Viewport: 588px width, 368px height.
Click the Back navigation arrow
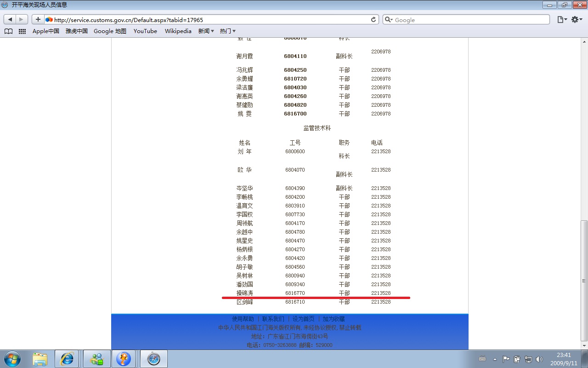(x=10, y=20)
